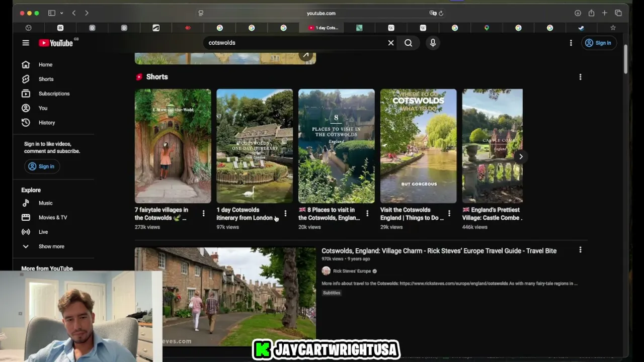The width and height of the screenshot is (644, 362).
Task: Click the '446k views' text
Action: coord(475,227)
